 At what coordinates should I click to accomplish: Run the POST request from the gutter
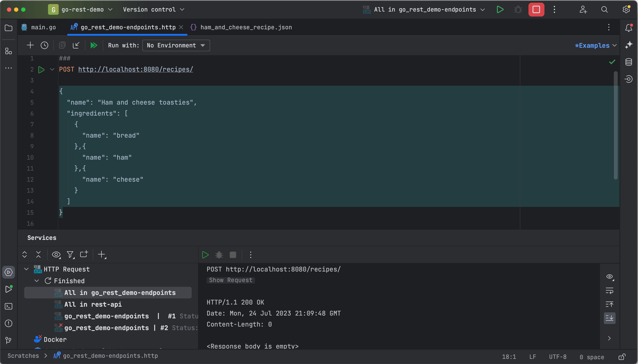(x=41, y=69)
